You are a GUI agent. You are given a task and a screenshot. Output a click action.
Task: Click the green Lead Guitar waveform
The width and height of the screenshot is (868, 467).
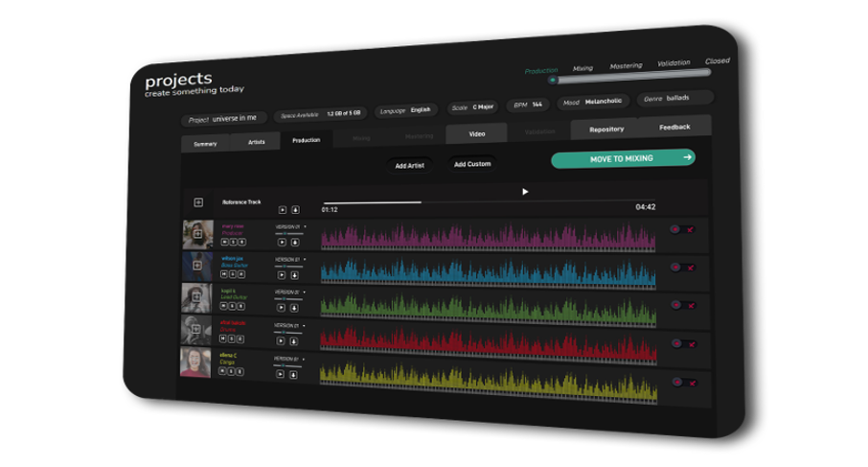488,304
